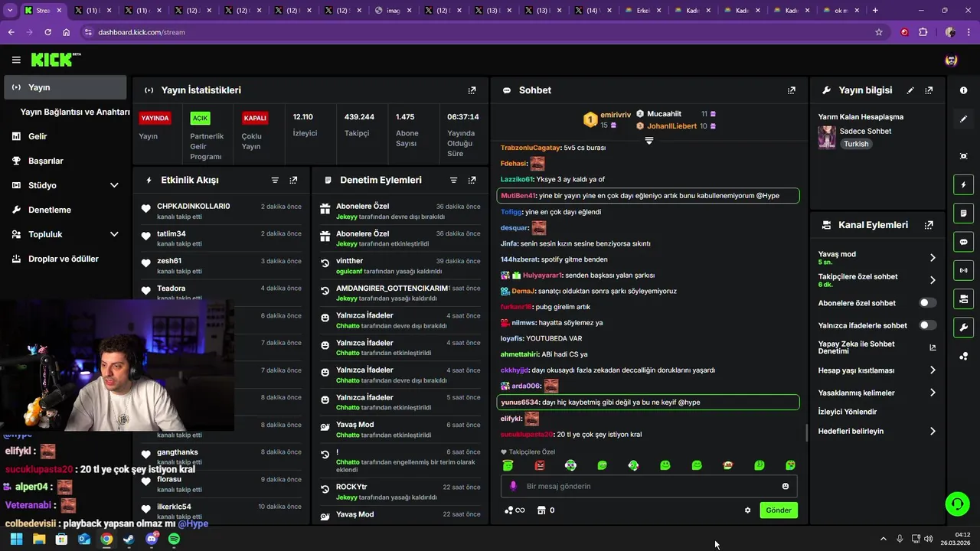Open Yasaklanmış kelimeler arrow

click(933, 393)
